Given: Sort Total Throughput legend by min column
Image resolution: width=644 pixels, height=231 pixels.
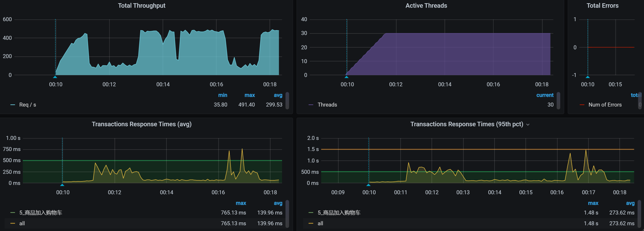Looking at the screenshot, I should (223, 95).
